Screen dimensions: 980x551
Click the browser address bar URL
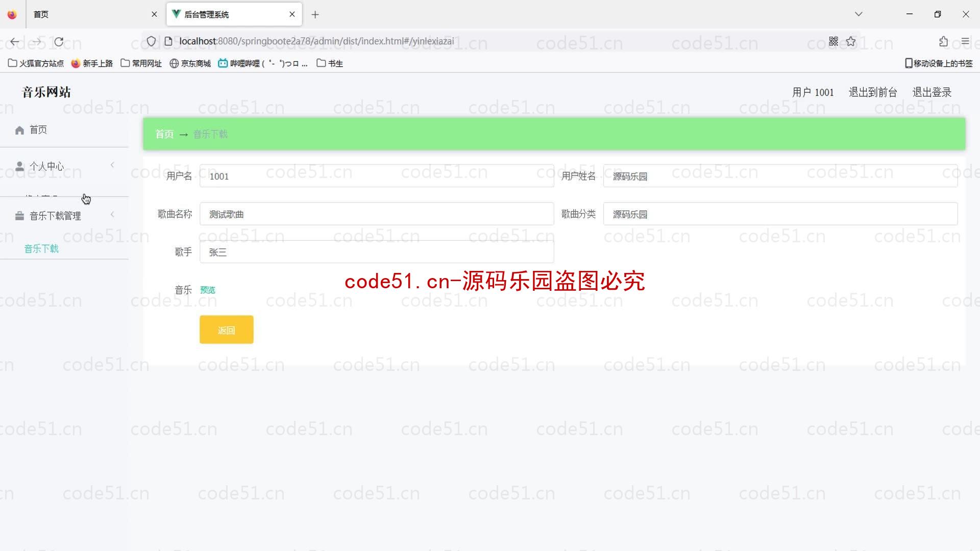pyautogui.click(x=316, y=41)
